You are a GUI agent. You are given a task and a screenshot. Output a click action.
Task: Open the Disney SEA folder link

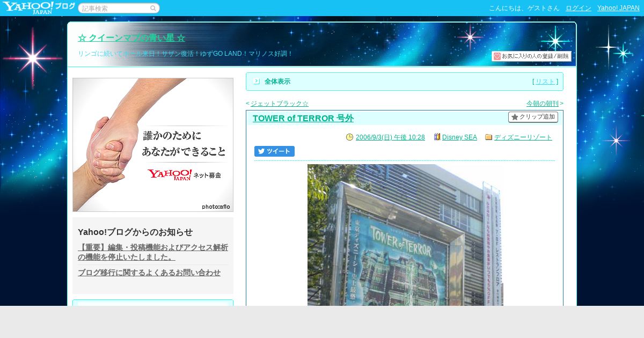click(x=459, y=137)
